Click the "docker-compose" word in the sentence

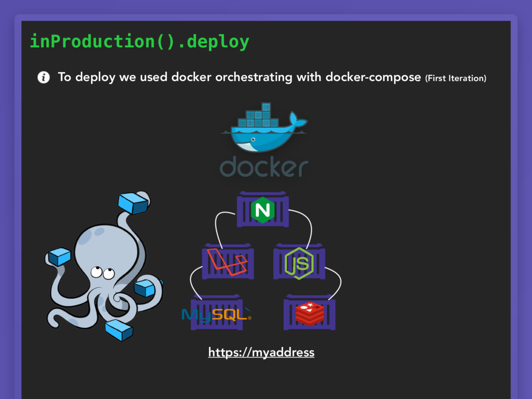(x=373, y=77)
